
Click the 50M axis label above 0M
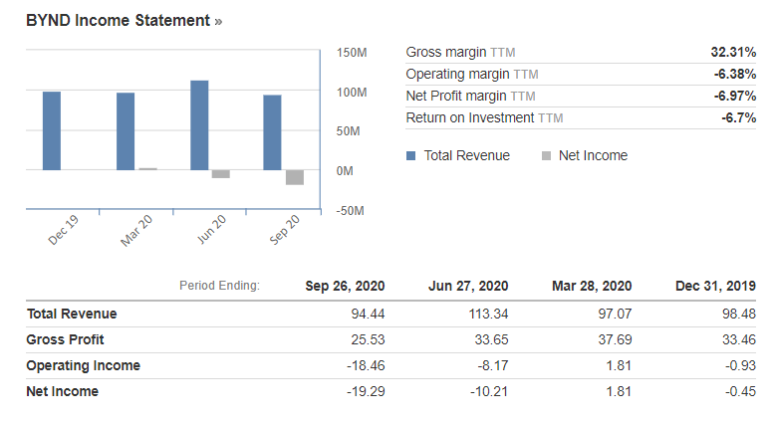point(348,131)
